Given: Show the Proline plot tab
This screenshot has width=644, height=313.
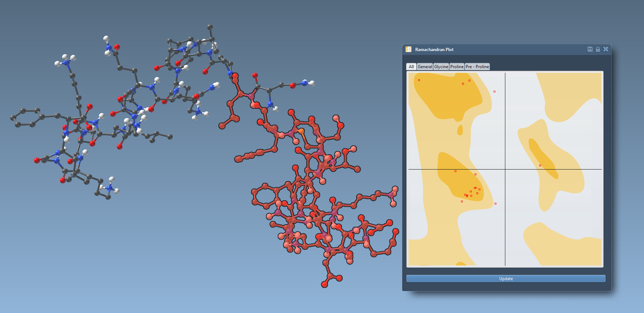Looking at the screenshot, I should click(457, 67).
